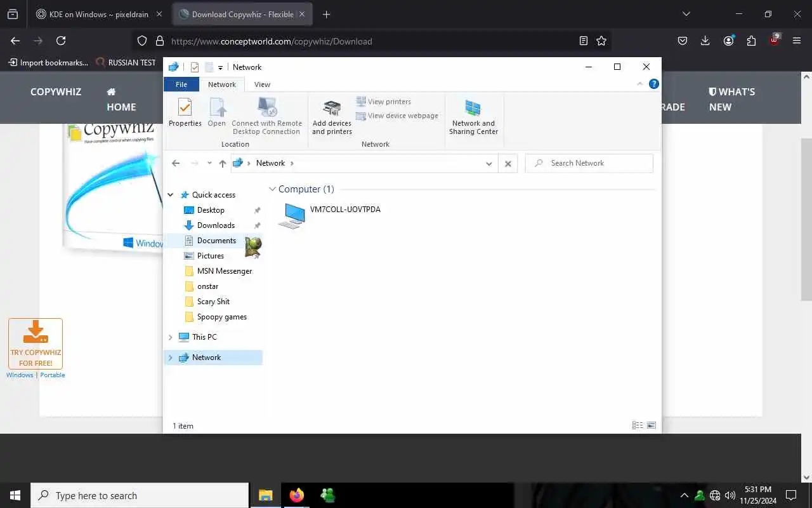Open Desktop in Quick access
Screen dimensions: 812x508
[211, 210]
